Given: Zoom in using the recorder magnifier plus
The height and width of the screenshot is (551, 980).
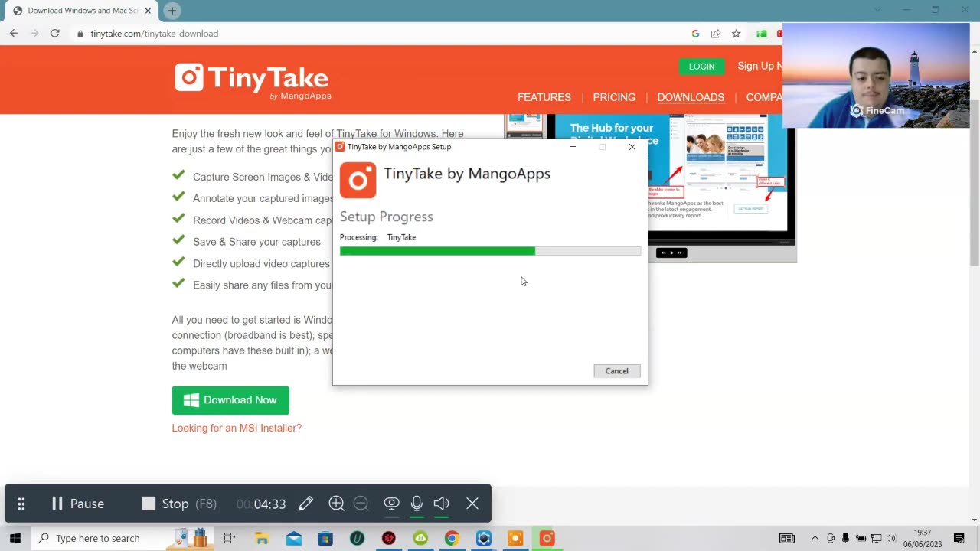Looking at the screenshot, I should [x=336, y=503].
